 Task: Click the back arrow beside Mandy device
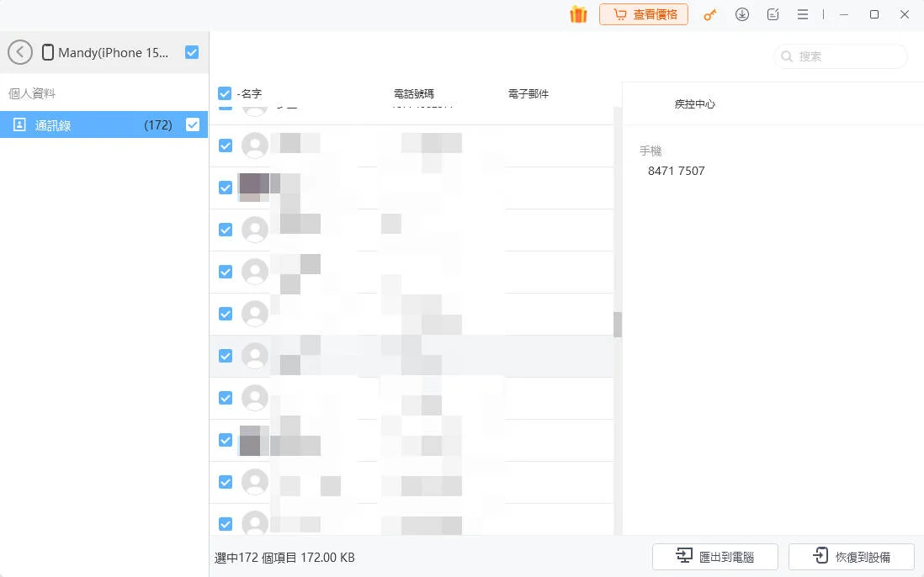[x=20, y=52]
